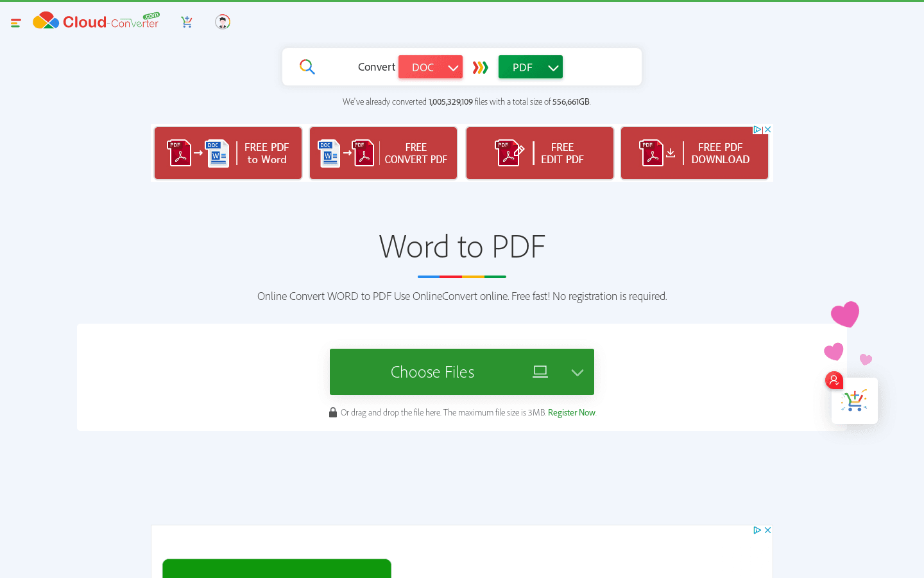Screen dimensions: 924x578
Task: Open the hamburger menu icon
Action: (15, 21)
